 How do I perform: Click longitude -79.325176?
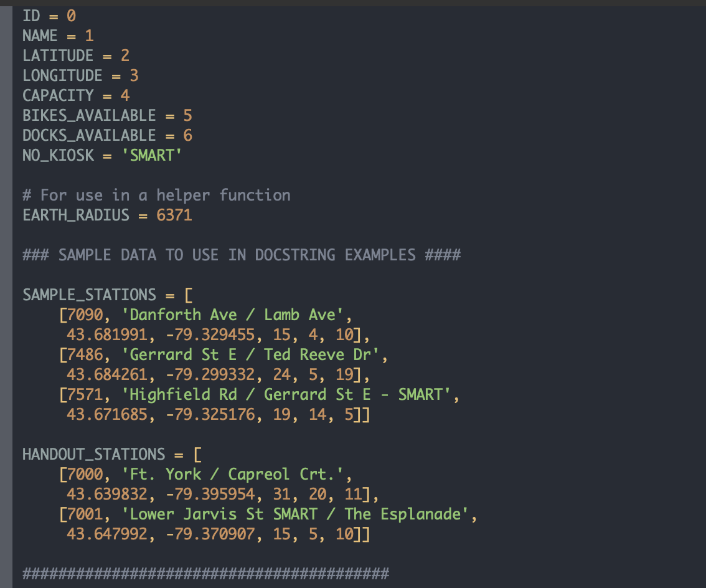tap(210, 414)
